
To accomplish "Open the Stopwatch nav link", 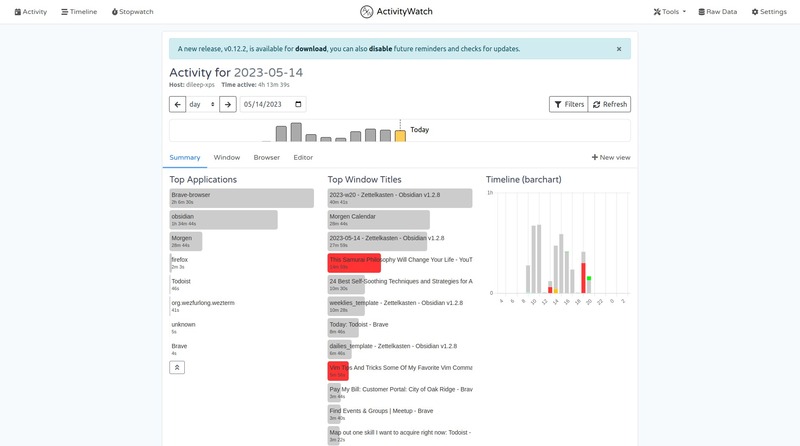I will pos(133,12).
